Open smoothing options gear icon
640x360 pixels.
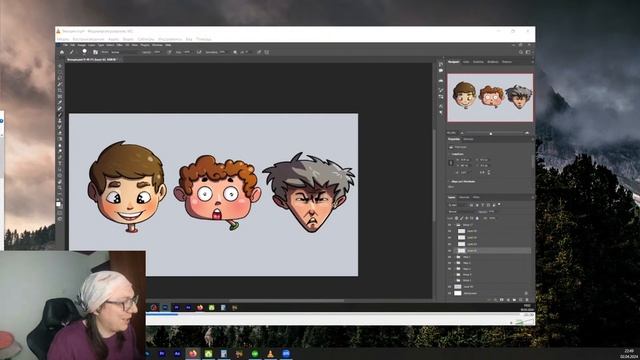click(x=235, y=52)
